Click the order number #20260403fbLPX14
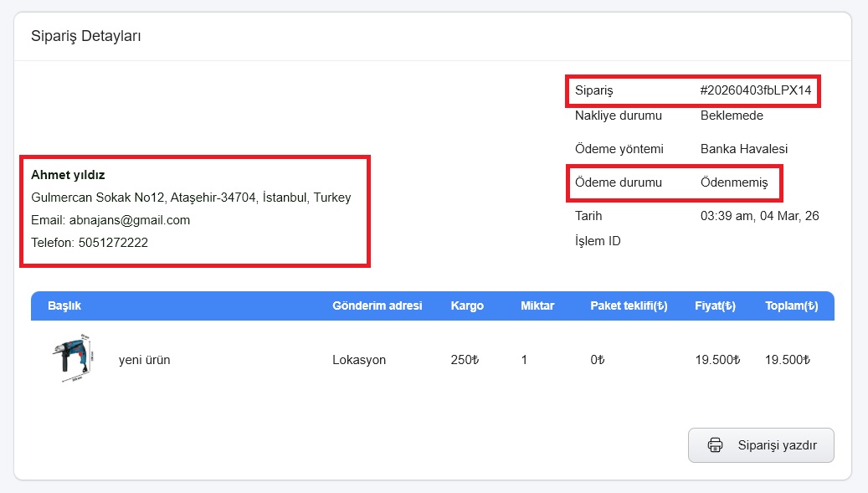The width and height of the screenshot is (868, 493). [755, 90]
